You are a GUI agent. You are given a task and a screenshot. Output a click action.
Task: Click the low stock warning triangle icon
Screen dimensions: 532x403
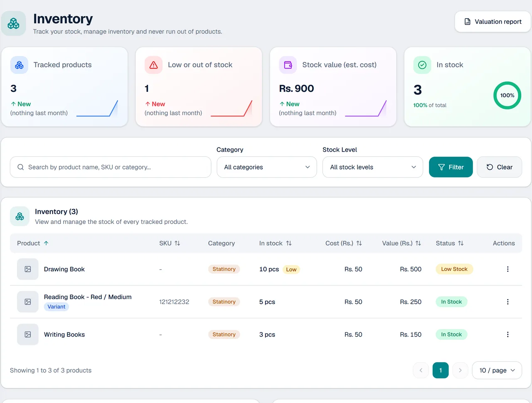(153, 65)
